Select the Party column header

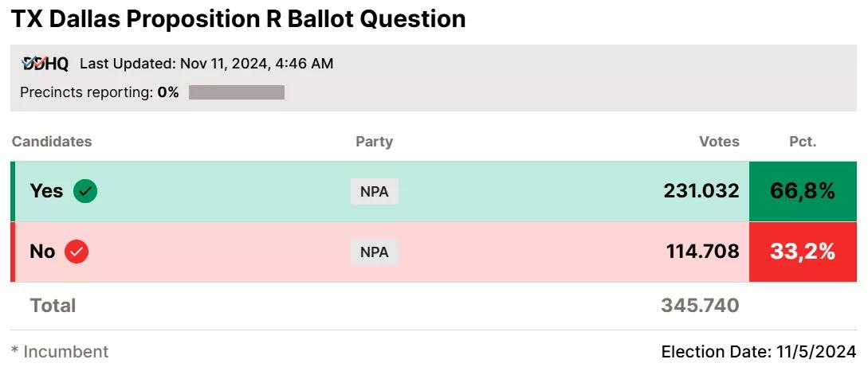[x=374, y=142]
